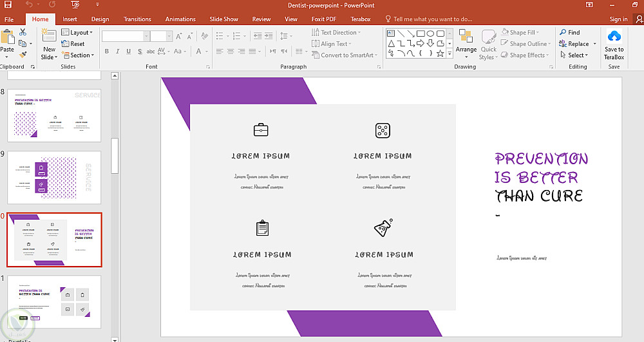
Task: Toggle text Shadow
Action: (140, 52)
